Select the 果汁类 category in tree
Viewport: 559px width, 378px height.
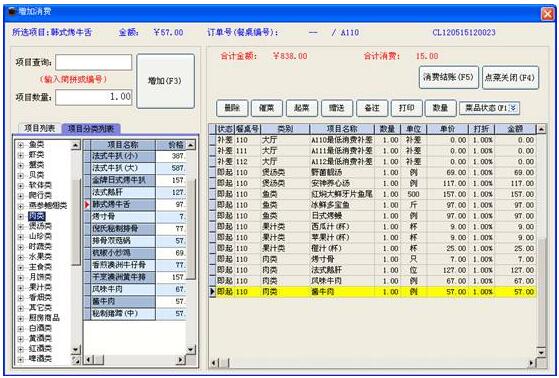click(x=40, y=287)
